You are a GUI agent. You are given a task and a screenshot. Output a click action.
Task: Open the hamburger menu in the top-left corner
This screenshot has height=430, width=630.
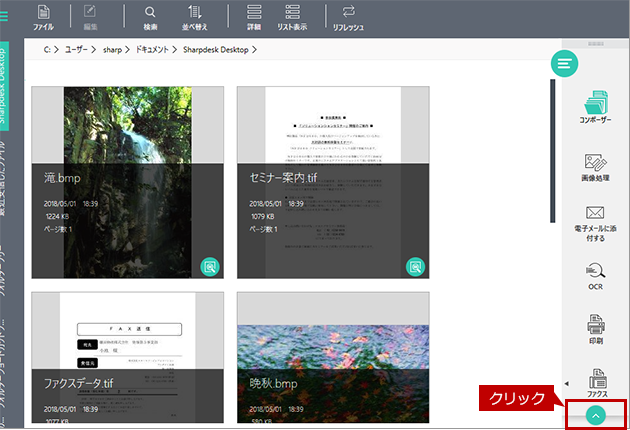pyautogui.click(x=4, y=16)
